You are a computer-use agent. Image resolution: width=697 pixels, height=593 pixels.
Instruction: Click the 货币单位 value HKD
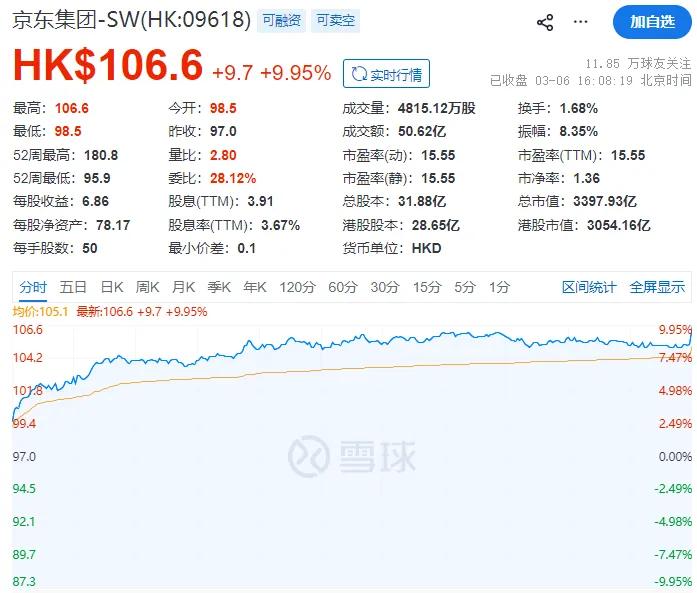click(426, 248)
